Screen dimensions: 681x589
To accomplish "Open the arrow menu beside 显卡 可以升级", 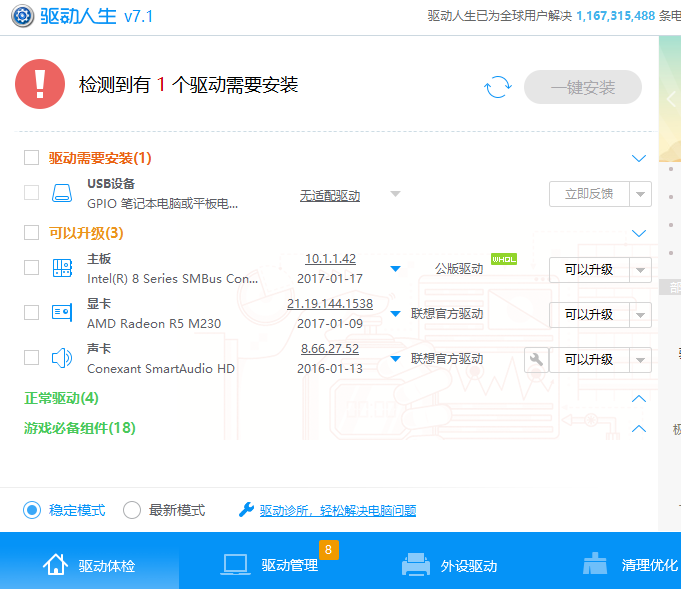I will (641, 315).
